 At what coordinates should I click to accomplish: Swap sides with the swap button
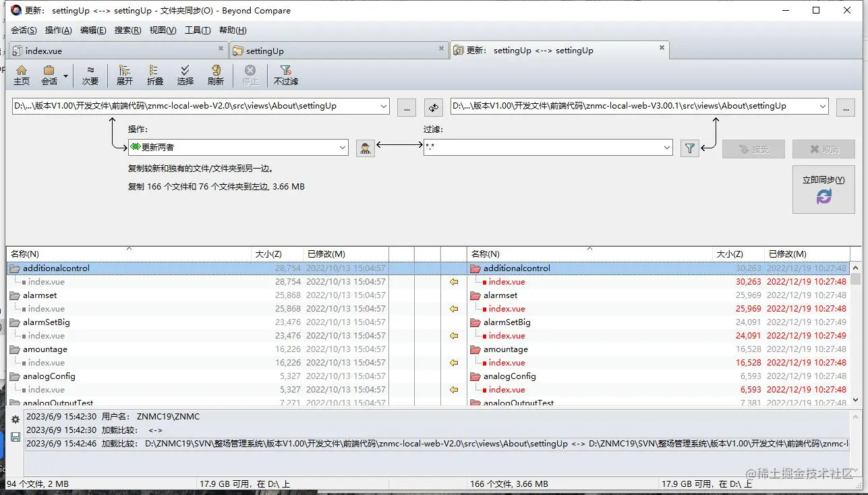click(433, 107)
